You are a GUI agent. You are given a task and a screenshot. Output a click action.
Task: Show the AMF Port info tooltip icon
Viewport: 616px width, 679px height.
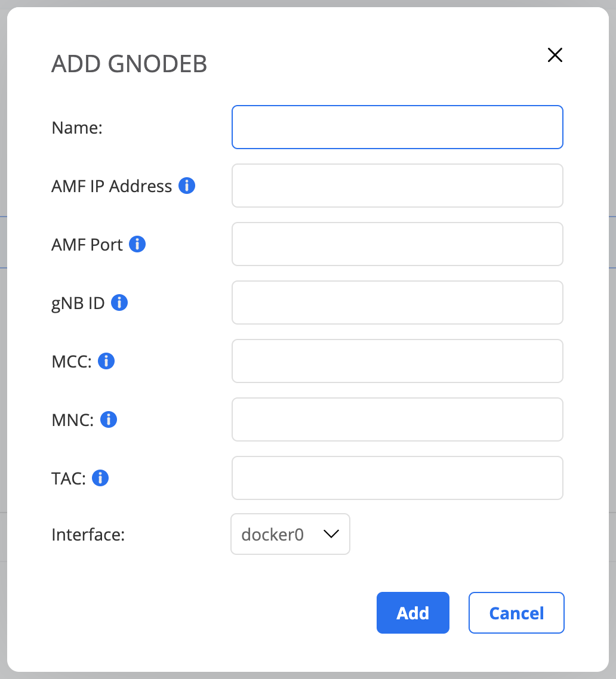[137, 245]
